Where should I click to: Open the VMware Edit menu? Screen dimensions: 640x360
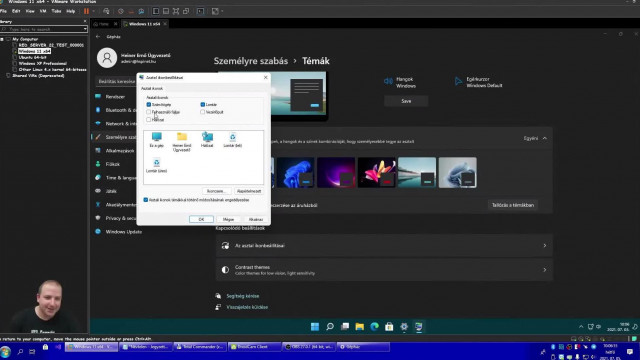16,11
